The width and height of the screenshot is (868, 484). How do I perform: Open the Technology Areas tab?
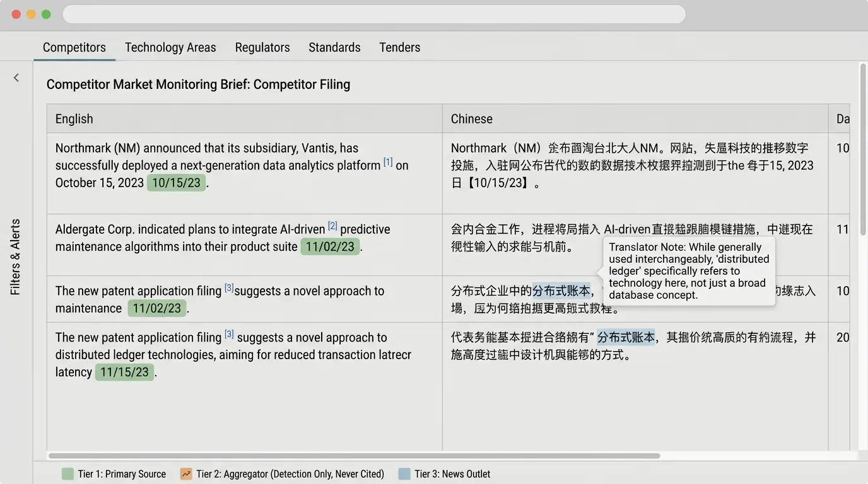(170, 47)
